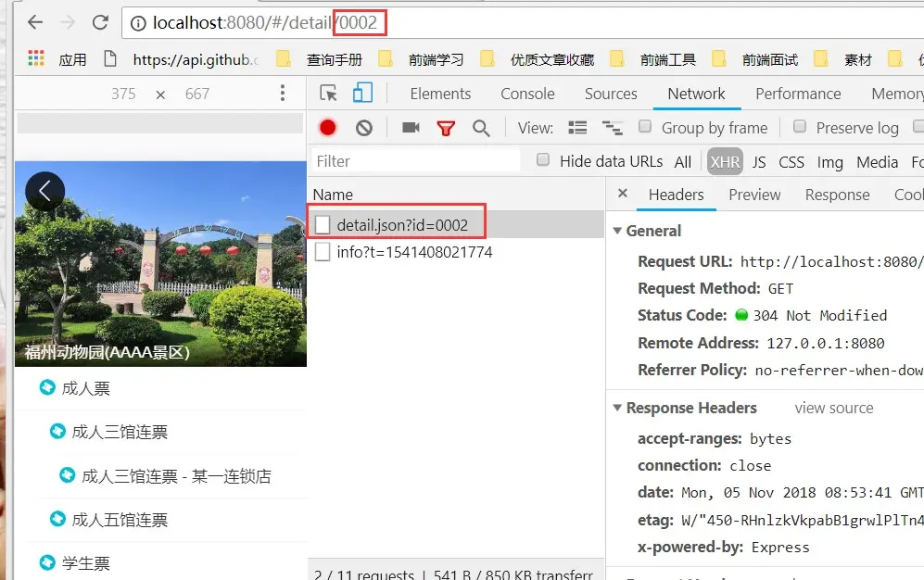Select the inspect element cursor icon

[328, 94]
